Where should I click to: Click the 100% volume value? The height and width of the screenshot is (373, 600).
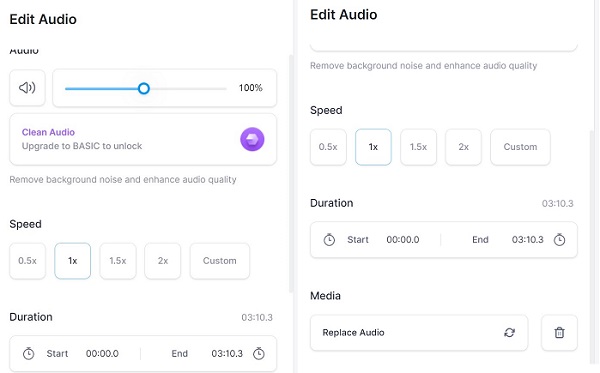[x=251, y=88]
